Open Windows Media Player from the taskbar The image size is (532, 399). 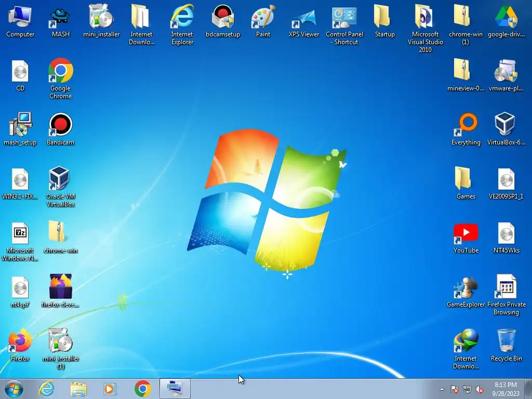point(110,389)
